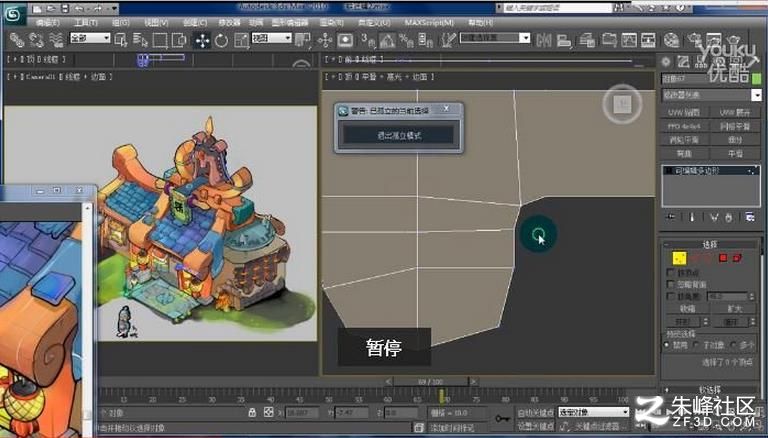Image resolution: width=768 pixels, height=438 pixels.
Task: Click the green object color swatch
Action: pos(757,78)
